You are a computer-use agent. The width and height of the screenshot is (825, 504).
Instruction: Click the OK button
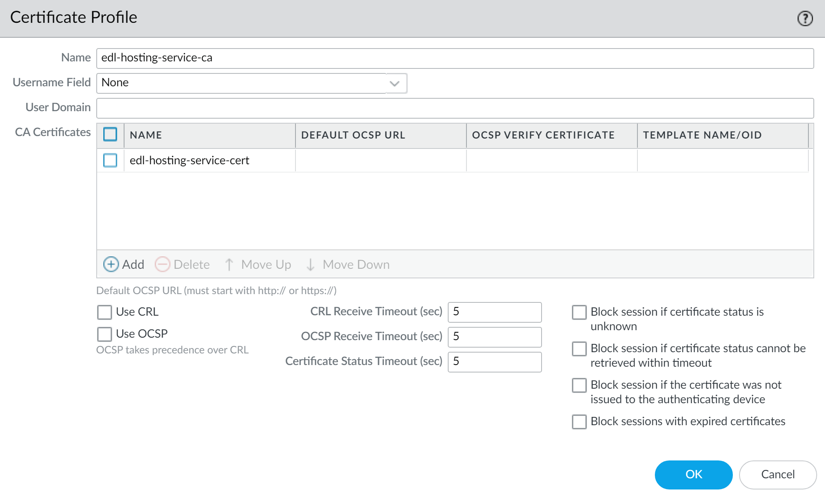coord(693,475)
